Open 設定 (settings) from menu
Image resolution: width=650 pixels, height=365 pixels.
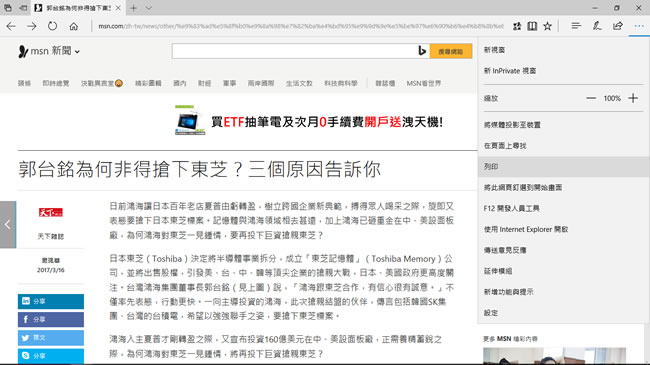[564, 313]
